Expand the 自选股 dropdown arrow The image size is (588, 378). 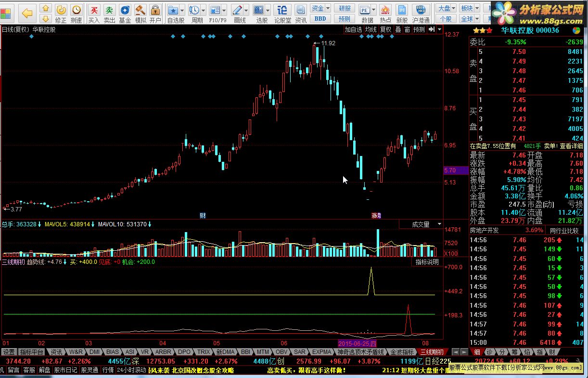183,10
